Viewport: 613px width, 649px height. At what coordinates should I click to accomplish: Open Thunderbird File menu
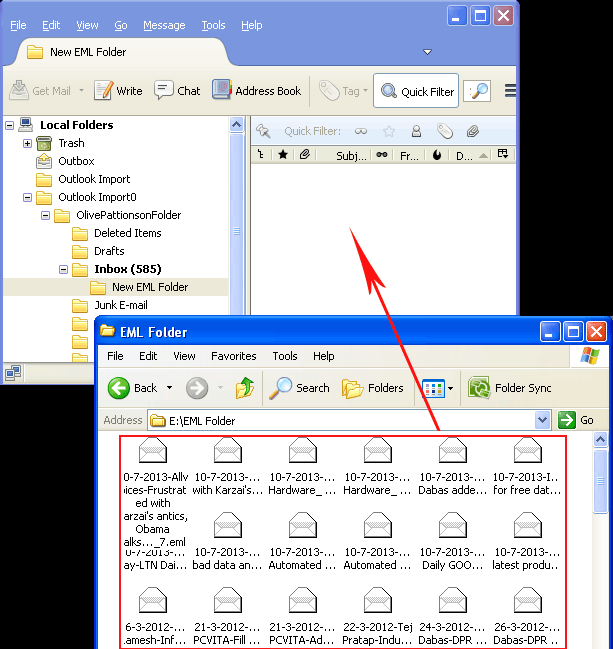(x=18, y=25)
